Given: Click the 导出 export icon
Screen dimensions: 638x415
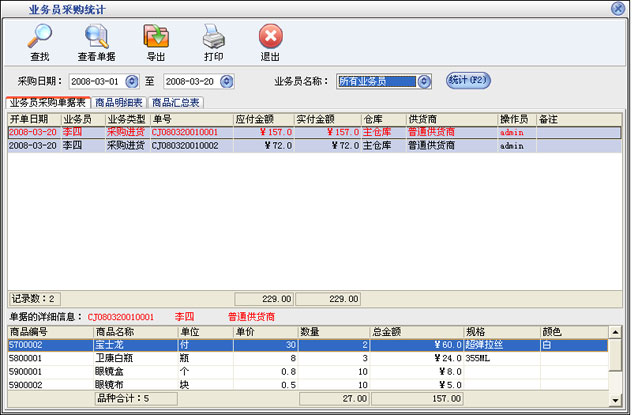Looking at the screenshot, I should click(x=156, y=40).
